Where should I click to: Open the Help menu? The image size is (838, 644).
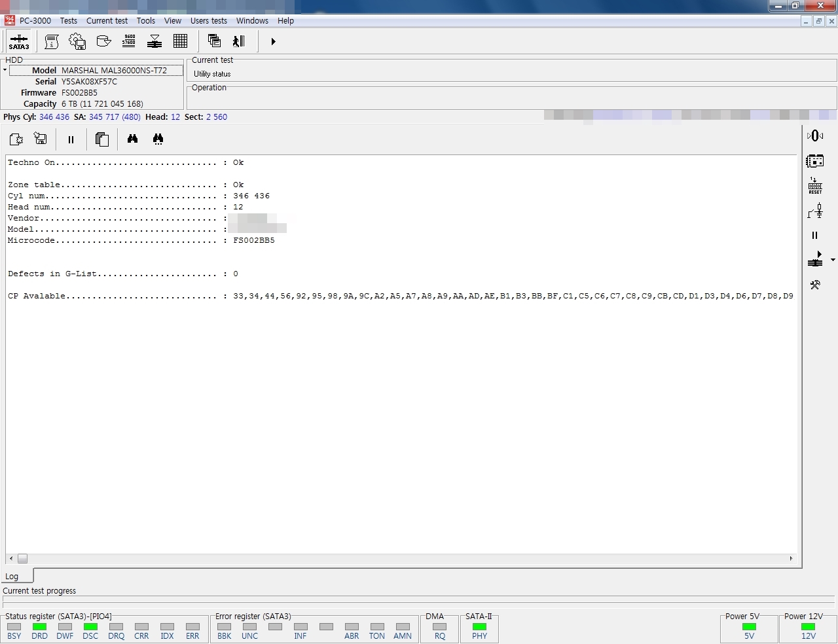pos(285,21)
